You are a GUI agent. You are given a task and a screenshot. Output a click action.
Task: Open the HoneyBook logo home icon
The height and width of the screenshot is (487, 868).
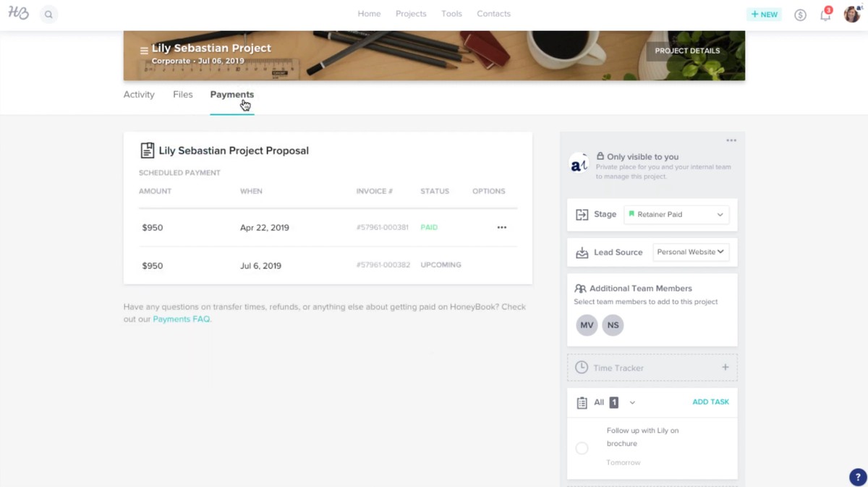click(19, 14)
